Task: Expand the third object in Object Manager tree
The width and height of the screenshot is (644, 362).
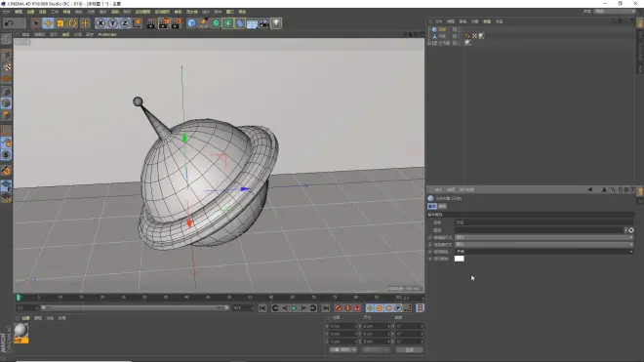Action: [429, 43]
